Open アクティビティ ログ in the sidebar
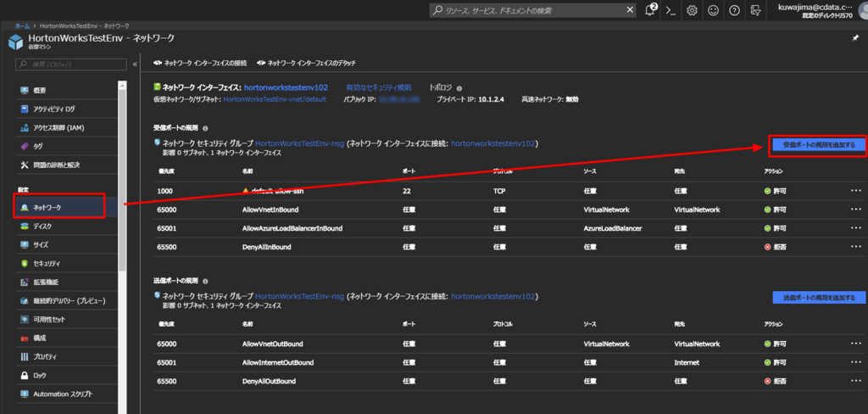This screenshot has width=868, height=414. pyautogui.click(x=66, y=109)
